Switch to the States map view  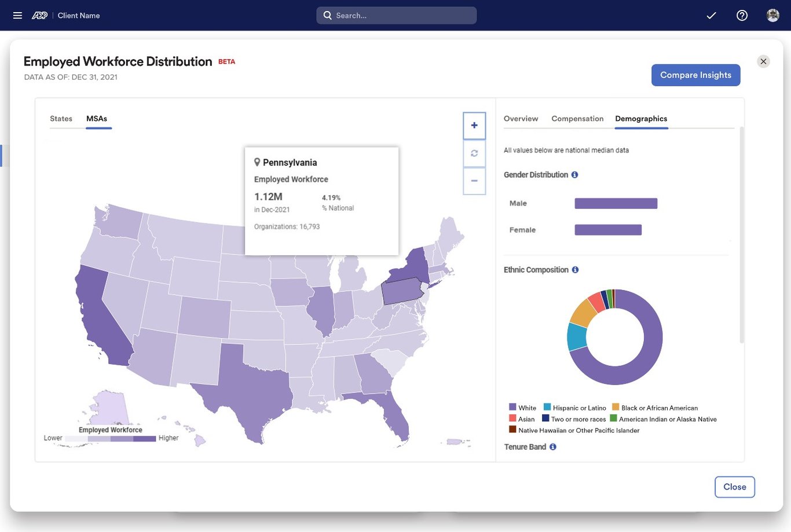(x=61, y=119)
